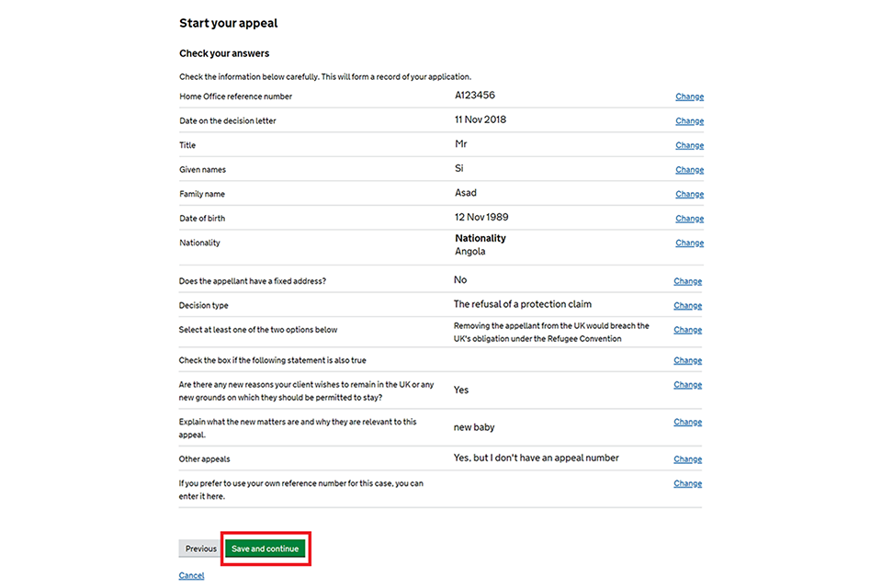Image resolution: width=882 pixels, height=588 pixels.
Task: Change the Given names answer
Action: [x=689, y=170]
